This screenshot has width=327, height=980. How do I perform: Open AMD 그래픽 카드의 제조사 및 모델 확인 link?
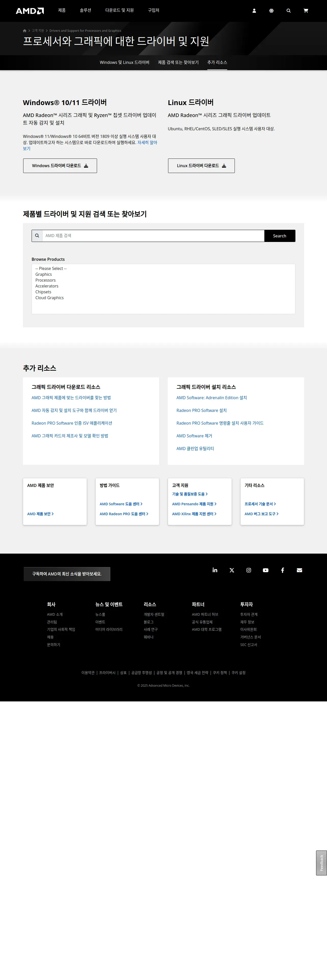[x=70, y=436]
